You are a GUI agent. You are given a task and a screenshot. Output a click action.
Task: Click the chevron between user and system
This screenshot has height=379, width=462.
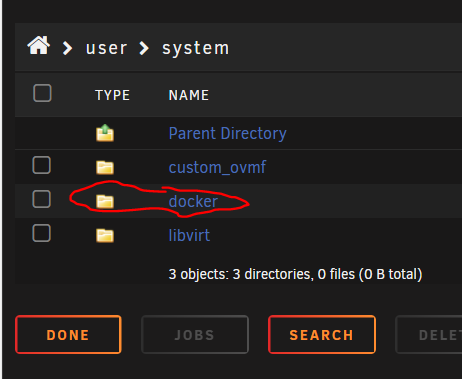coord(144,48)
